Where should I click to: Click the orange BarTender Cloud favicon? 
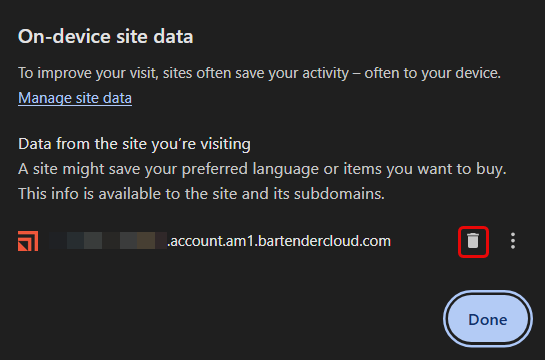click(x=28, y=241)
